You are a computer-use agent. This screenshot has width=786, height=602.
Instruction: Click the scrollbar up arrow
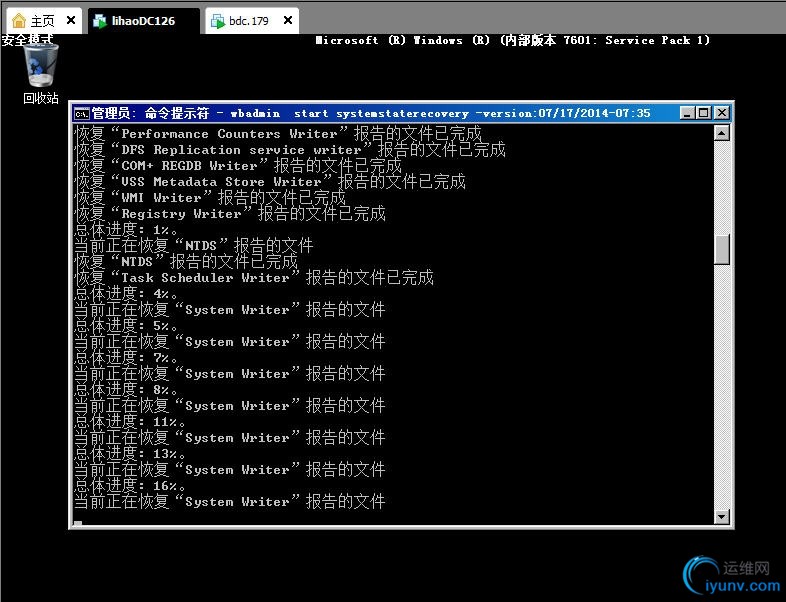[x=721, y=133]
